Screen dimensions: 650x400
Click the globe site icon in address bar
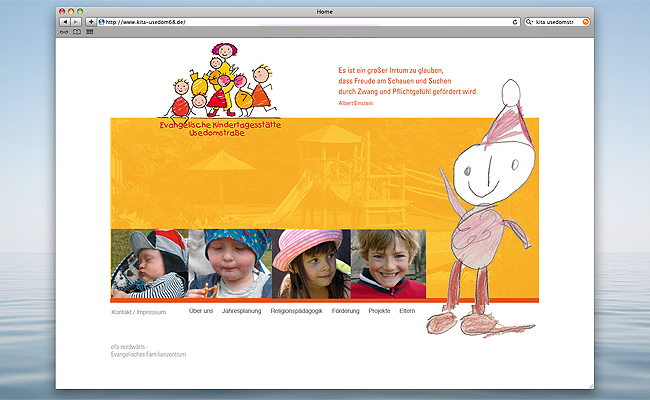(102, 22)
